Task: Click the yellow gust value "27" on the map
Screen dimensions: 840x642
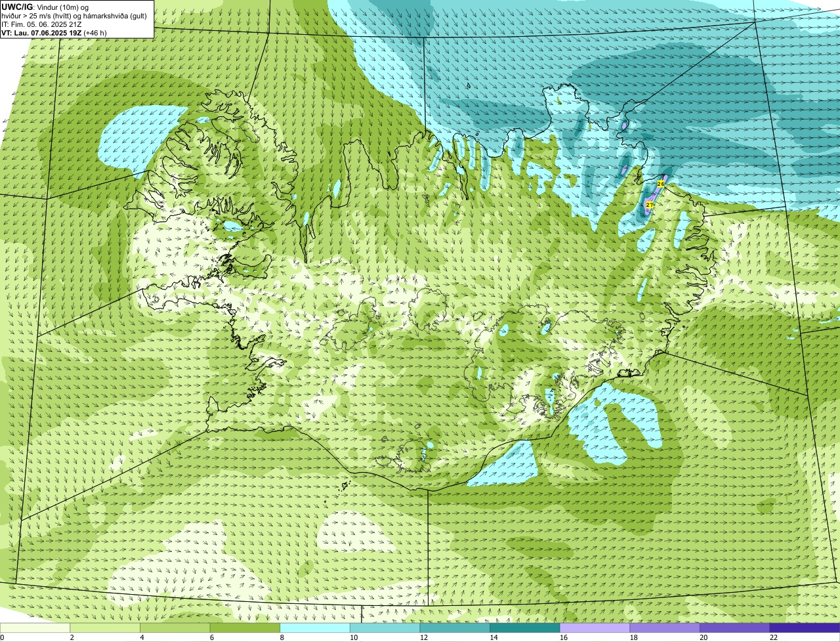Action: [649, 205]
